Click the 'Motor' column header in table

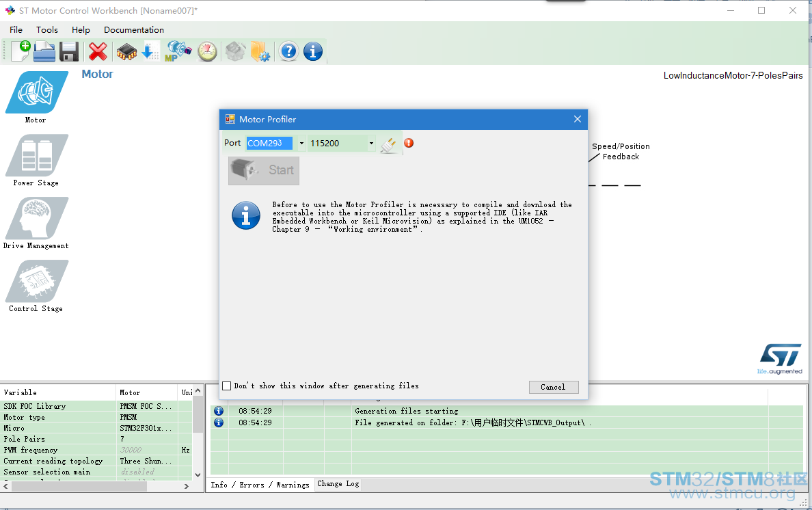pyautogui.click(x=146, y=392)
